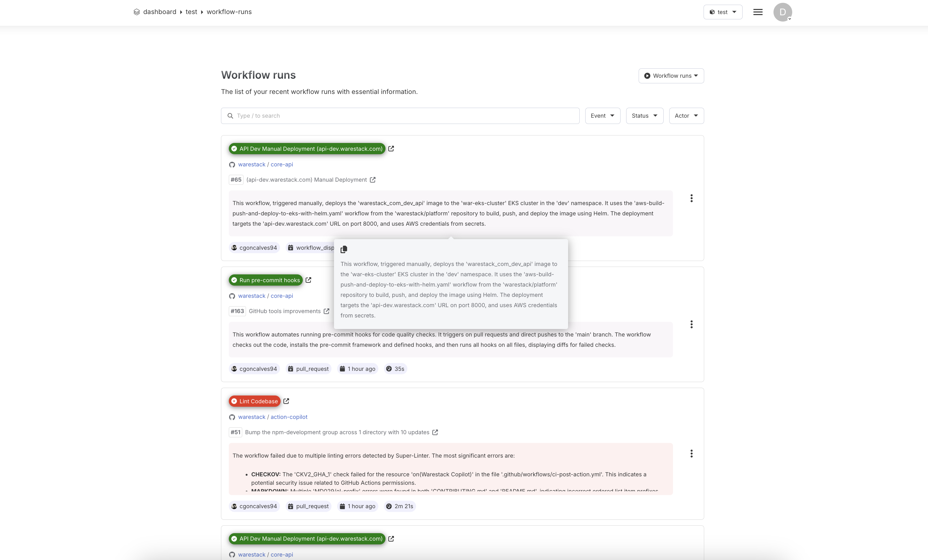Image resolution: width=928 pixels, height=560 pixels.
Task: Open the test project selector dropdown
Action: coord(722,12)
